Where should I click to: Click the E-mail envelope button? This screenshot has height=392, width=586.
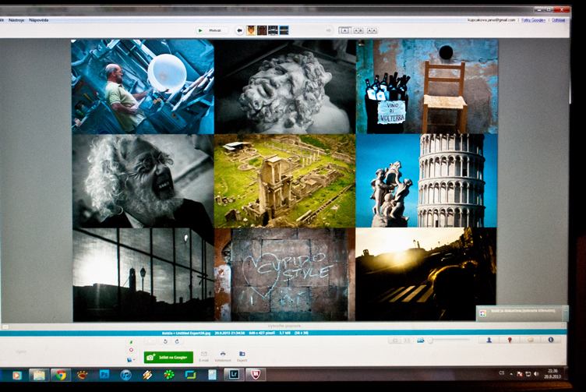pos(203,356)
